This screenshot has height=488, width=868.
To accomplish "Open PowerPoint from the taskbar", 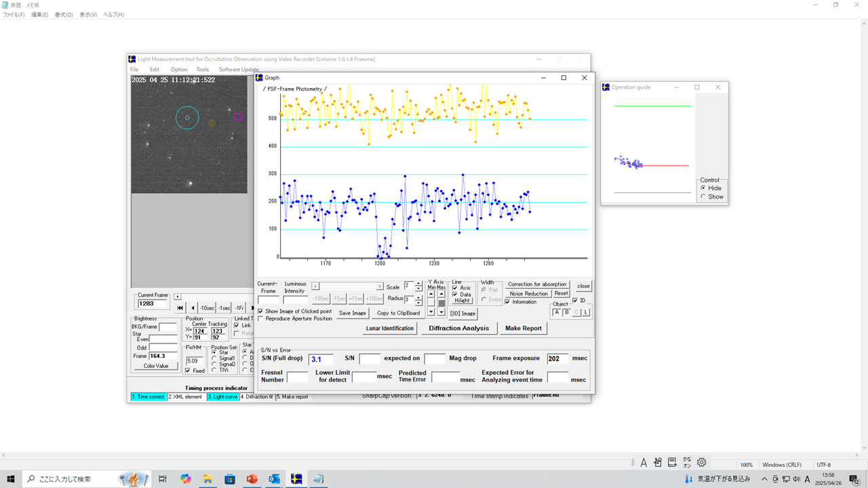I will coord(252,479).
